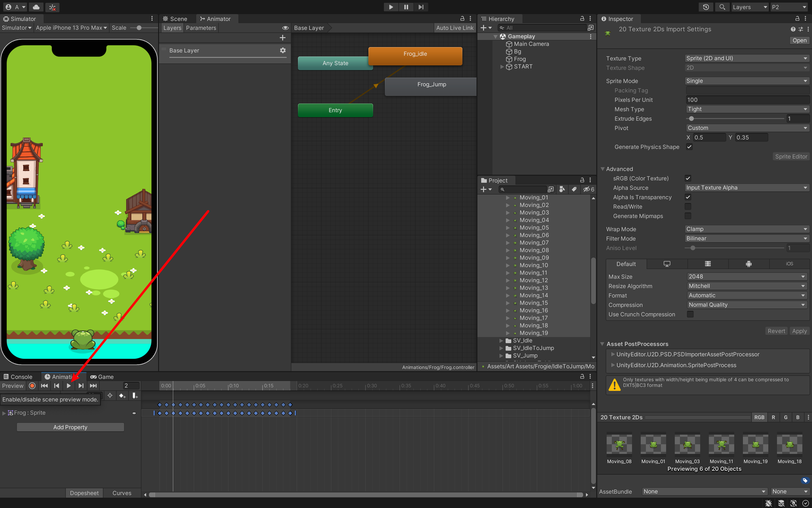Switch to the Console tab
The image size is (812, 508).
tap(18, 377)
